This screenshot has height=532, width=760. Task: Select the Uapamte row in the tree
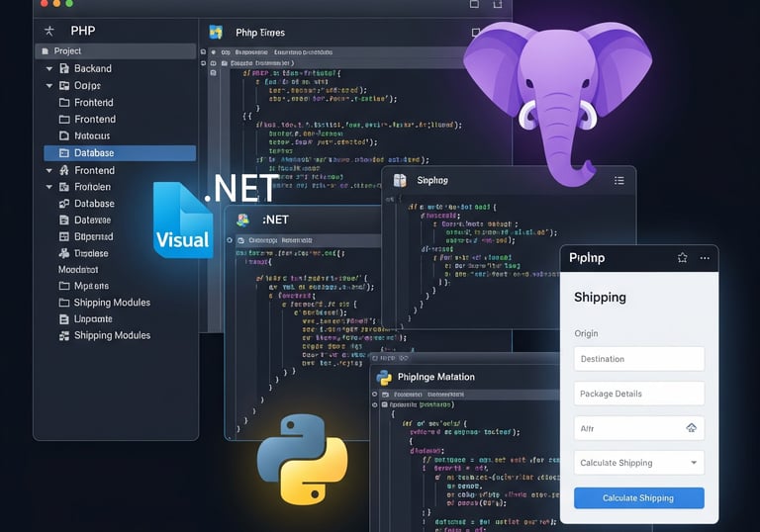tap(120, 319)
